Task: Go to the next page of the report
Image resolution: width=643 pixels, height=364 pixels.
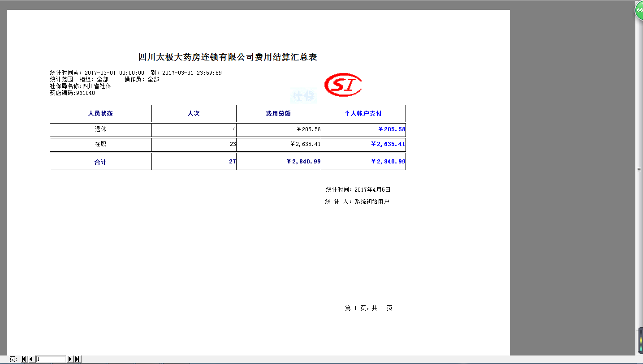Action: 70,359
